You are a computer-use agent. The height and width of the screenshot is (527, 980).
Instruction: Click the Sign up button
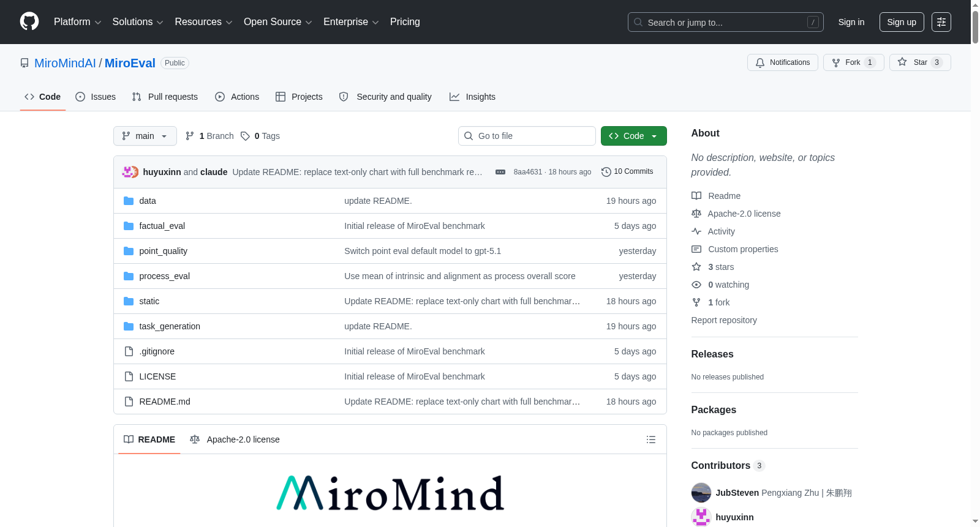tap(902, 22)
